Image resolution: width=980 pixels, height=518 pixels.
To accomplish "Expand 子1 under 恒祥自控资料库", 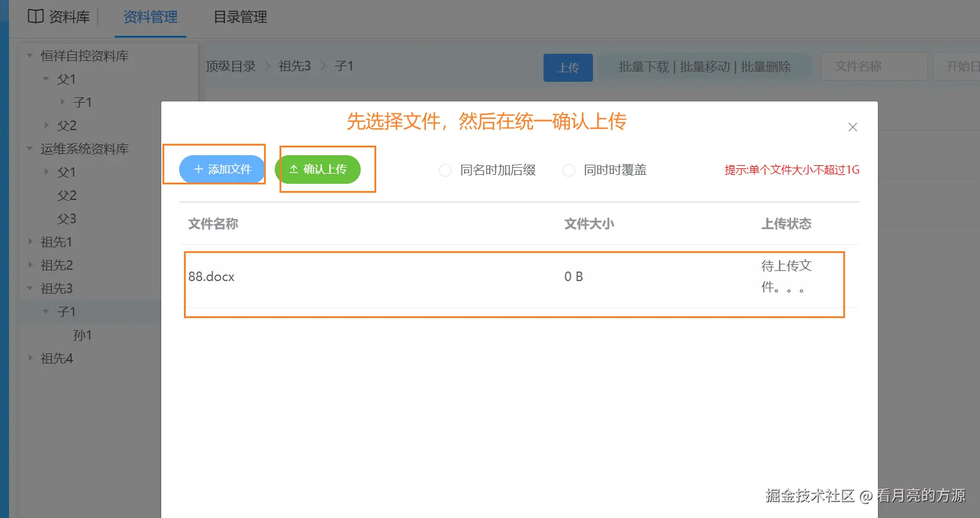I will pos(63,102).
